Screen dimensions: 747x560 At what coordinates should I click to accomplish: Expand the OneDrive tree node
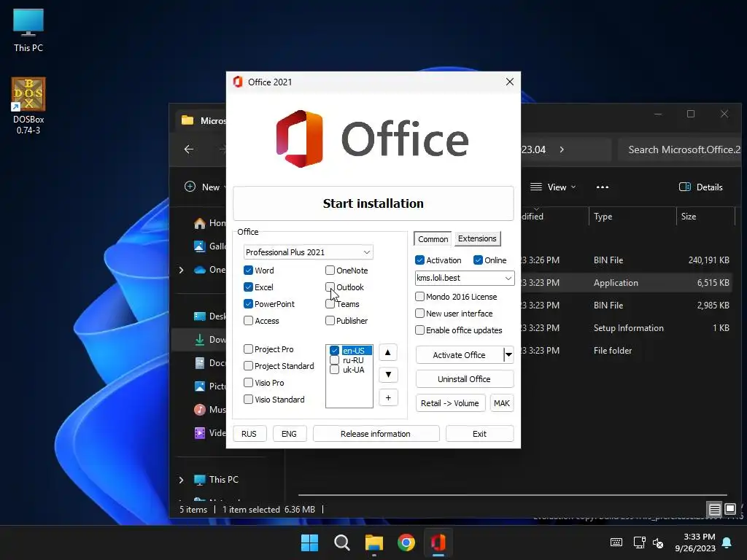point(181,270)
